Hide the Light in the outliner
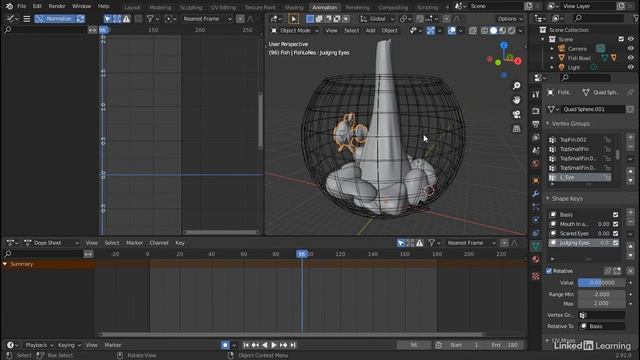Screen dimensions: 640x360 [631, 67]
